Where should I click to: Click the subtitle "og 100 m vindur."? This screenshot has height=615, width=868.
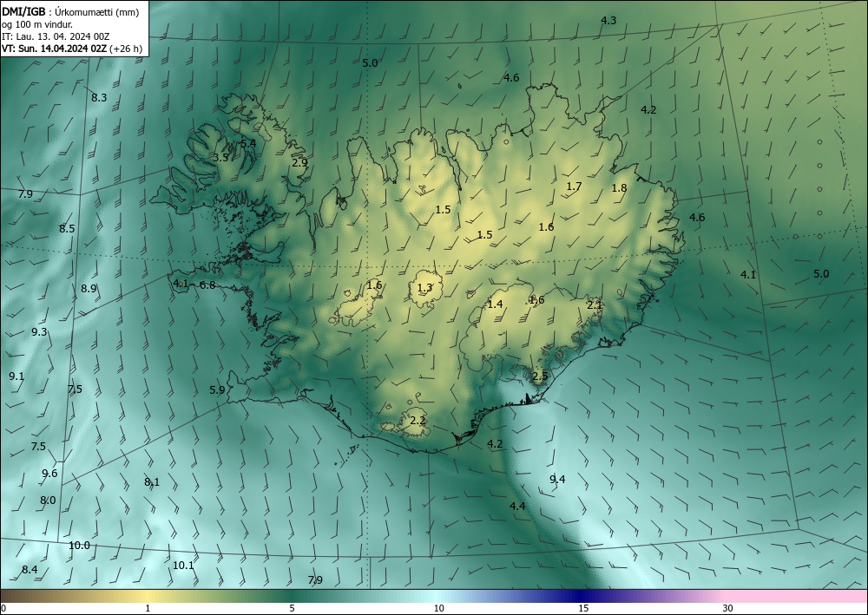click(x=37, y=24)
